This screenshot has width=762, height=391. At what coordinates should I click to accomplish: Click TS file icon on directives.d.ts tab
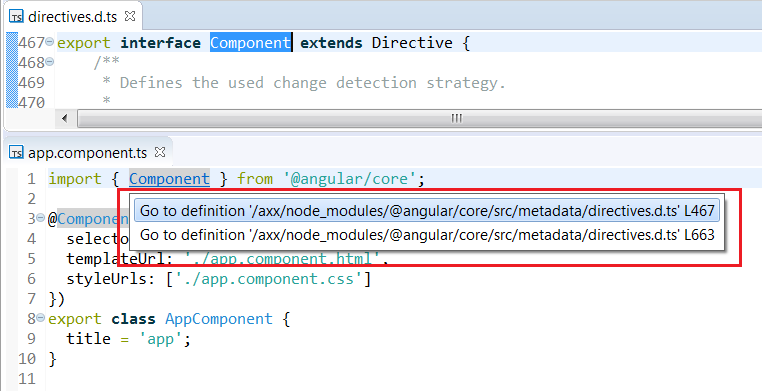pos(17,17)
